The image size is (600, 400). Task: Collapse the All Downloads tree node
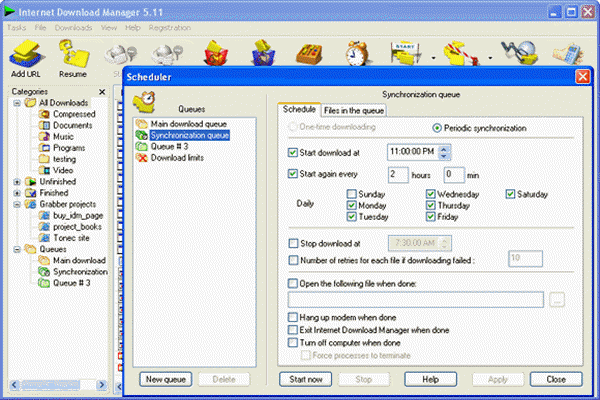coord(17,103)
